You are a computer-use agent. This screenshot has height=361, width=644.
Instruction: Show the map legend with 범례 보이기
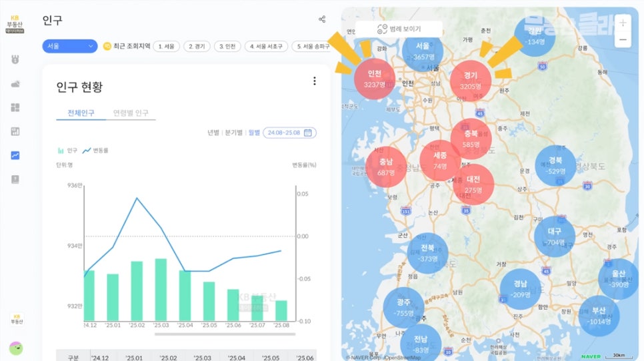coord(399,29)
